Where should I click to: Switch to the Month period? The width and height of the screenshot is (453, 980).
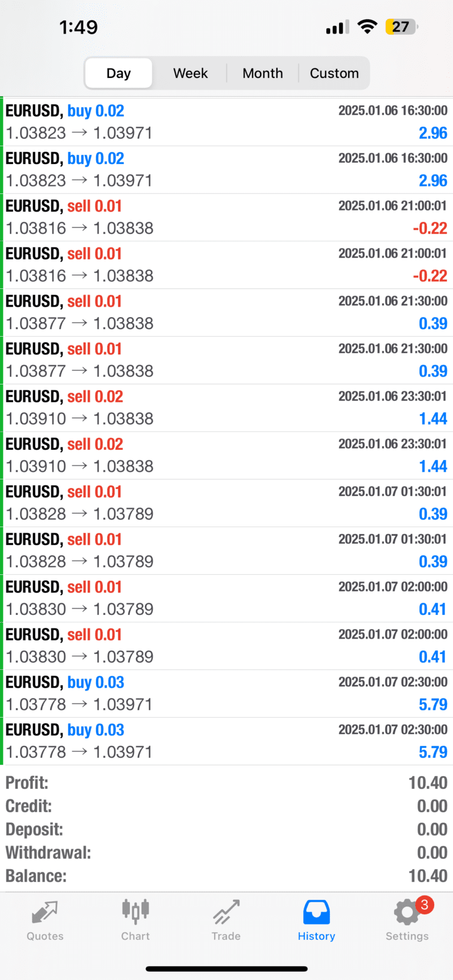pyautogui.click(x=262, y=73)
